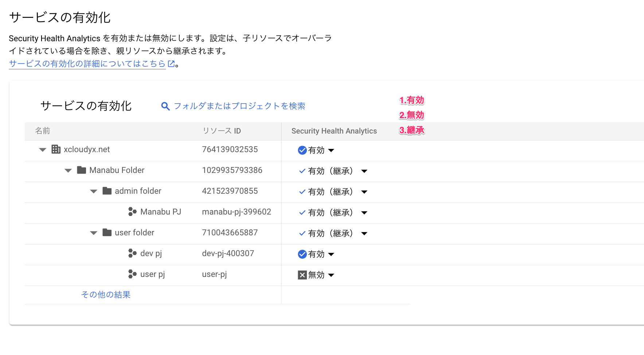The height and width of the screenshot is (355, 644).
Task: Collapse the xcloudyx.net tree node
Action: 43,150
